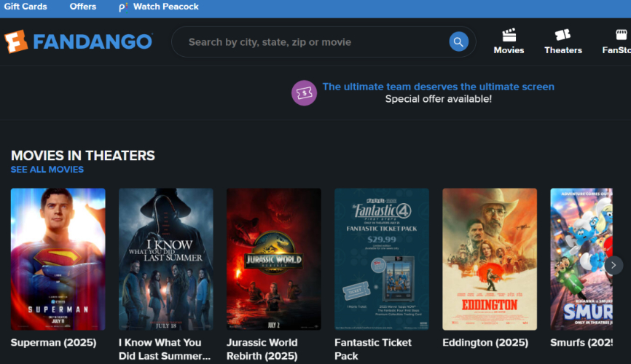Open the Watch Peacock link

[x=166, y=7]
